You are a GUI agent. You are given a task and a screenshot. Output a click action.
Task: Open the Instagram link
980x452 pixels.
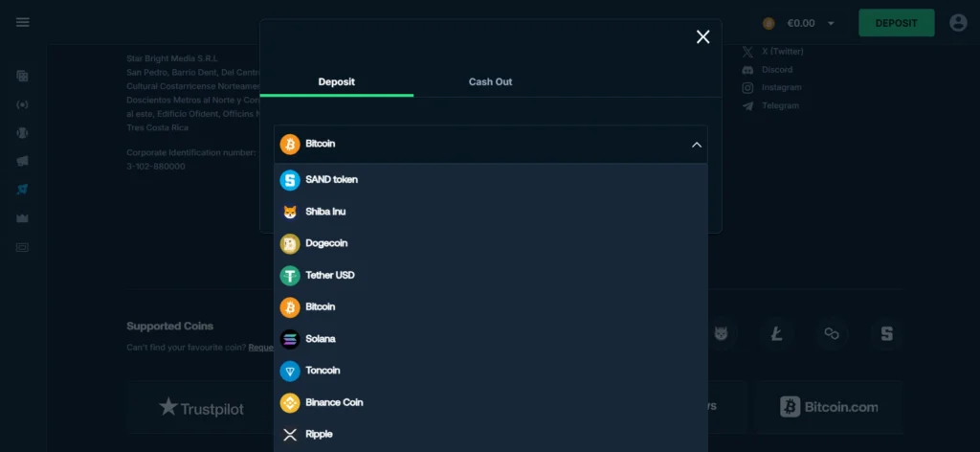[781, 87]
